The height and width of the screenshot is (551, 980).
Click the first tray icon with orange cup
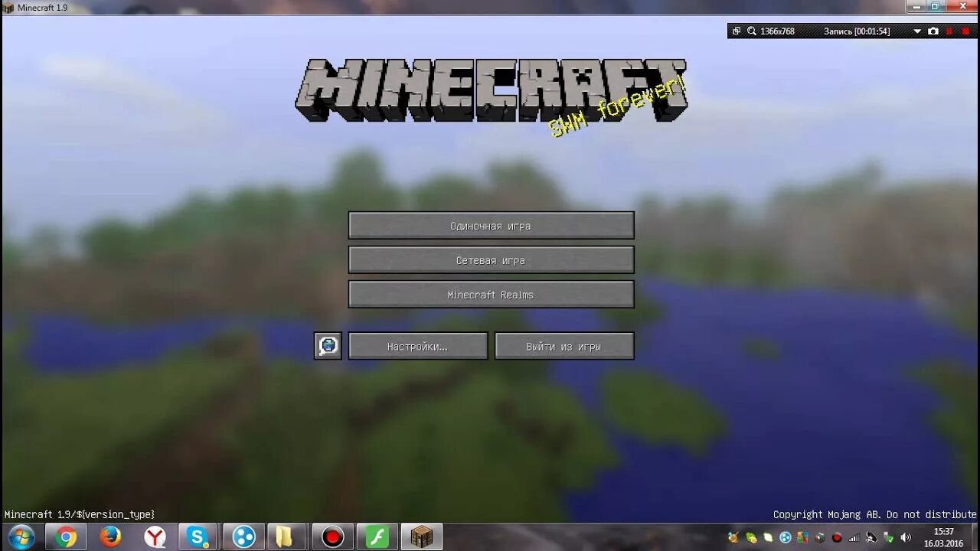point(734,537)
